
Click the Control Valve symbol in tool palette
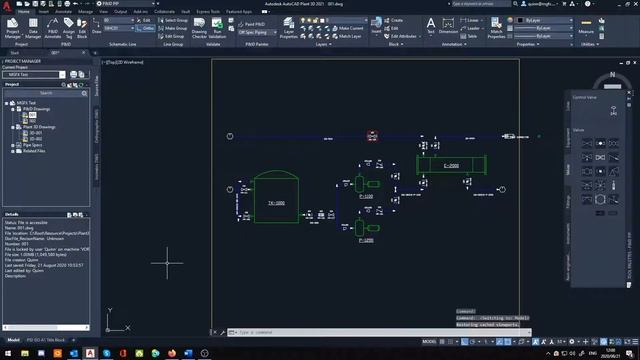(x=613, y=110)
